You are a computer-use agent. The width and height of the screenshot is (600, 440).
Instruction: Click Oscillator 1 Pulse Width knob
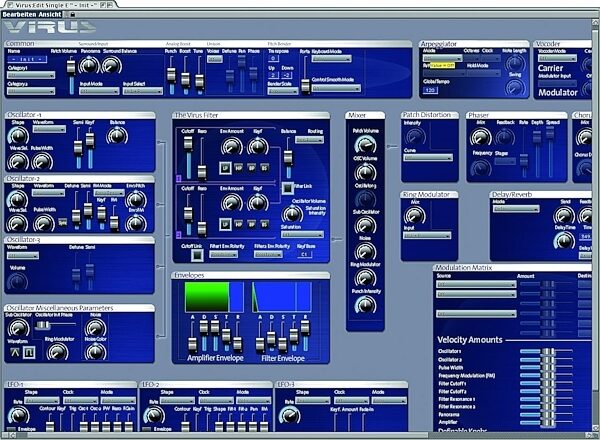point(42,161)
